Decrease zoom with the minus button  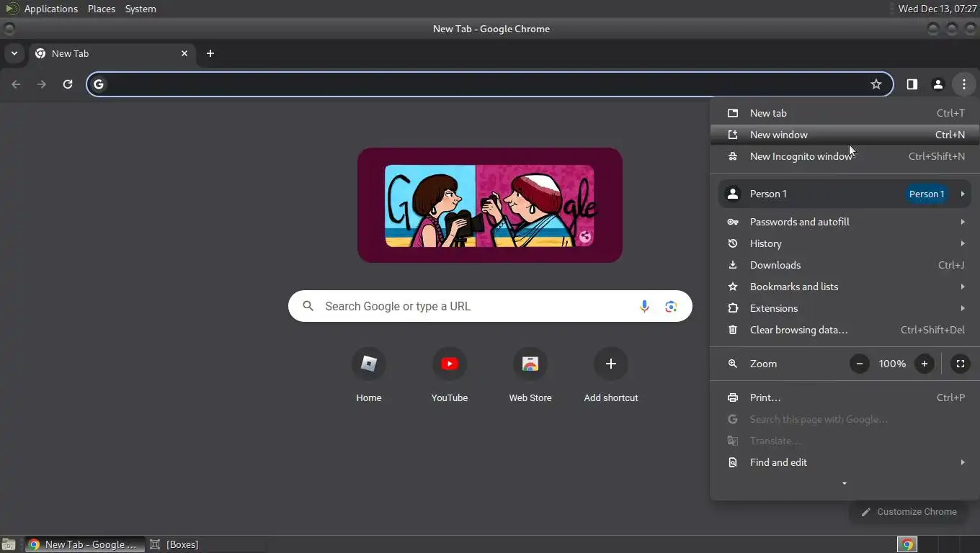(860, 364)
